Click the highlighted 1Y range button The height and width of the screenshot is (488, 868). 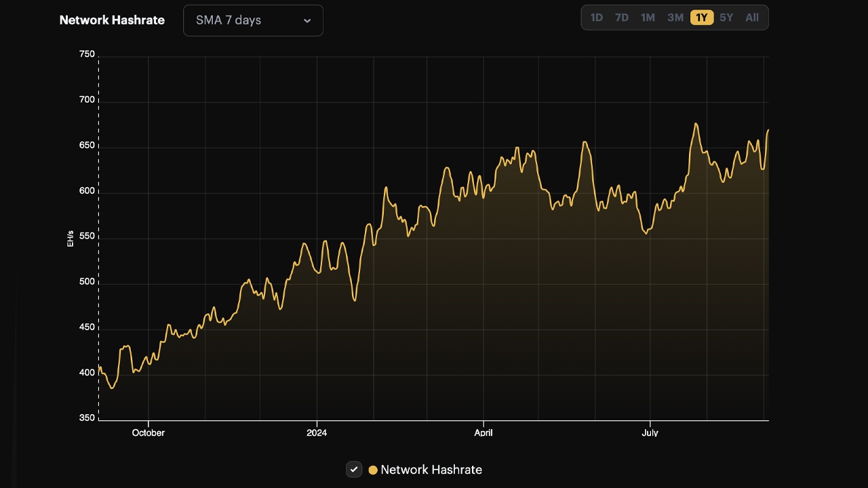pyautogui.click(x=701, y=18)
